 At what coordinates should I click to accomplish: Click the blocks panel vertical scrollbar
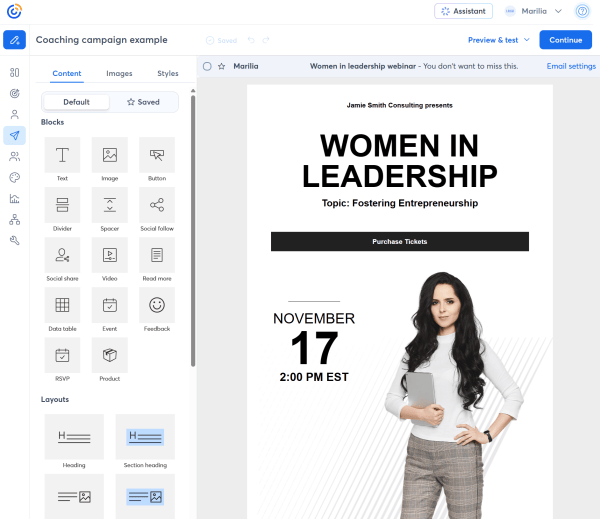pyautogui.click(x=193, y=230)
